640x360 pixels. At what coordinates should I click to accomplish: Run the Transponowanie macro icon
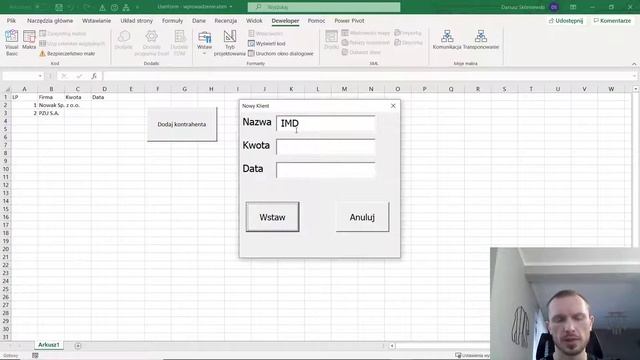[x=481, y=40]
